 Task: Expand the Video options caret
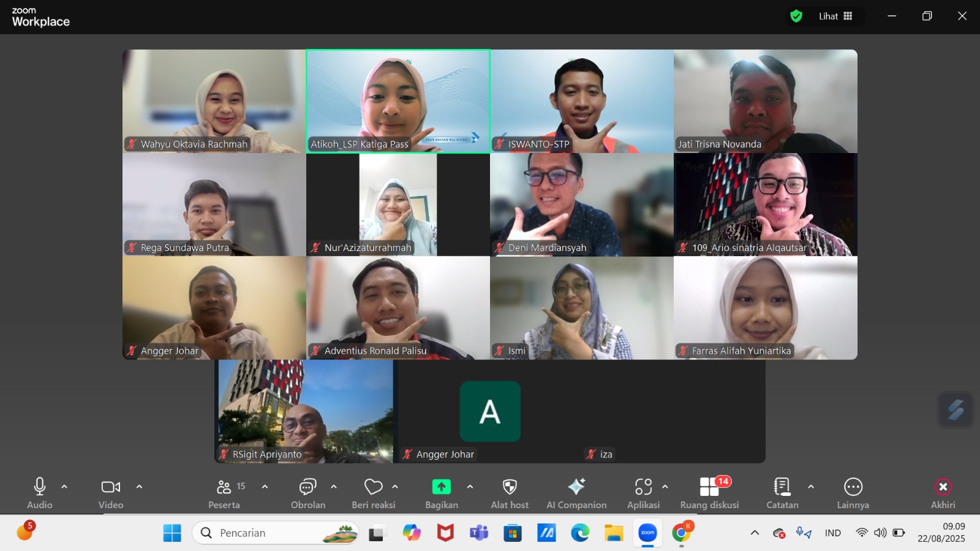140,487
